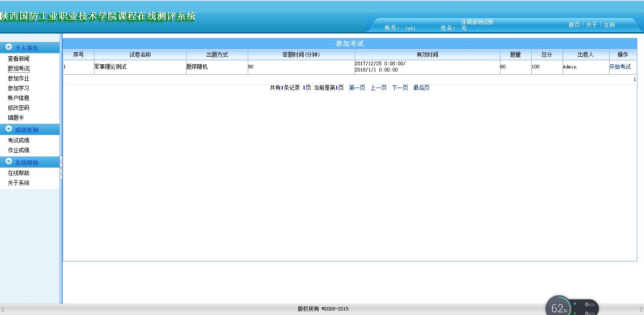Image resolution: width=644 pixels, height=315 pixels.
Task: Open 修改密码 page
Action: point(18,108)
